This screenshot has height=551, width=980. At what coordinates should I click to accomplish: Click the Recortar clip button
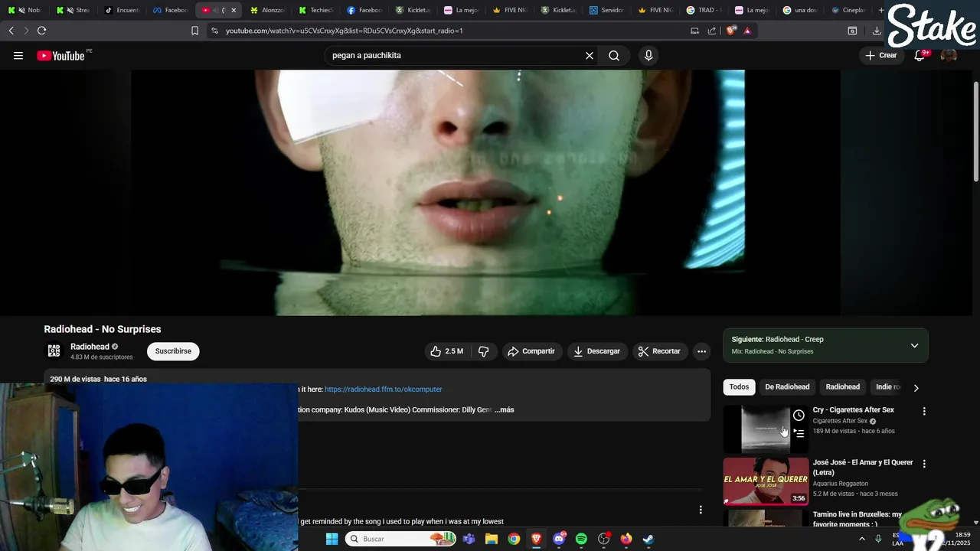(660, 351)
